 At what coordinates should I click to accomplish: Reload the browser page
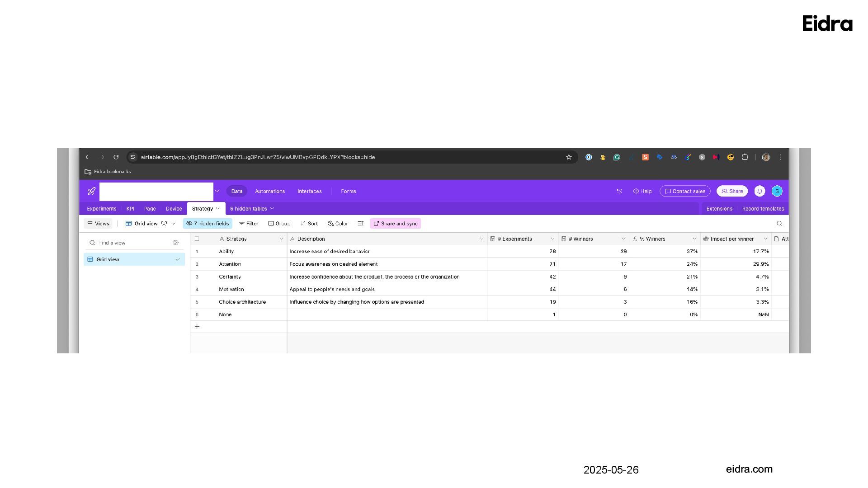(116, 157)
